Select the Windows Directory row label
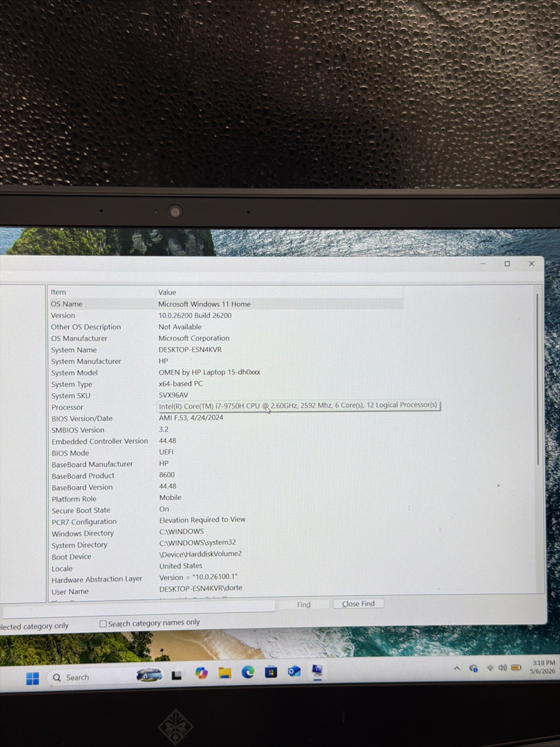Screen dimensions: 560x747 pos(83,534)
